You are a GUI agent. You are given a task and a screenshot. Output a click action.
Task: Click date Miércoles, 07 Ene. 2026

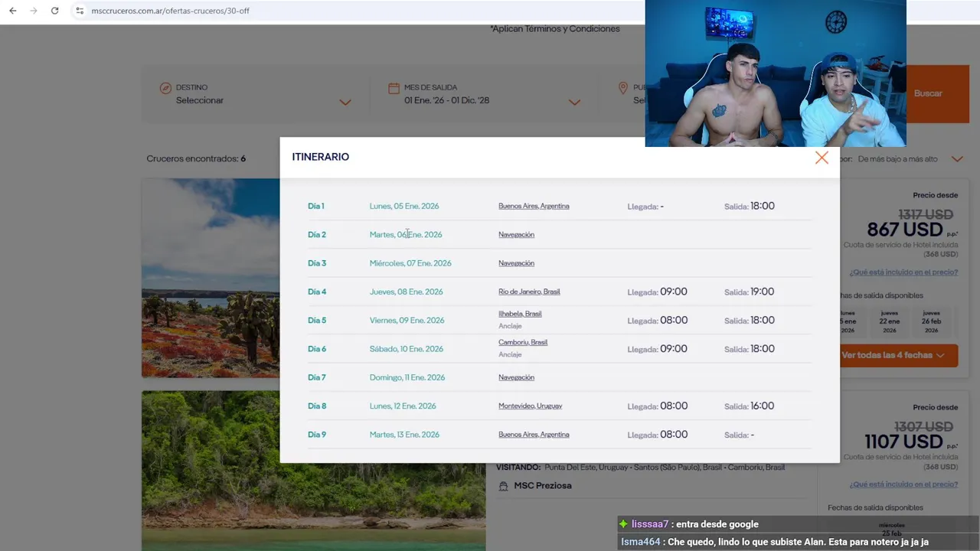pyautogui.click(x=410, y=262)
